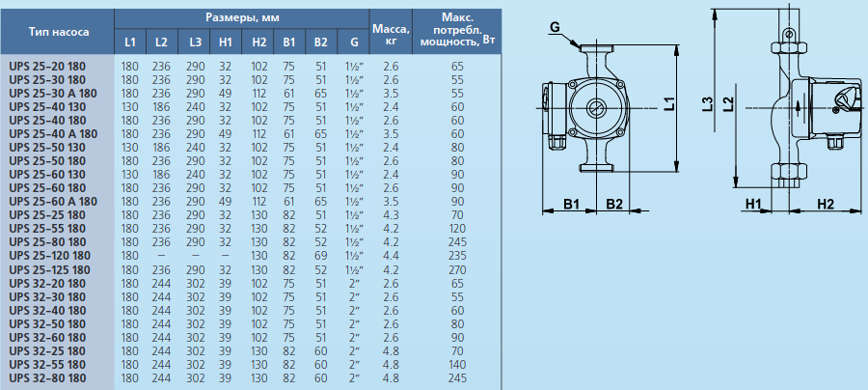Select the row name UPS 32-60 180

pos(47,338)
